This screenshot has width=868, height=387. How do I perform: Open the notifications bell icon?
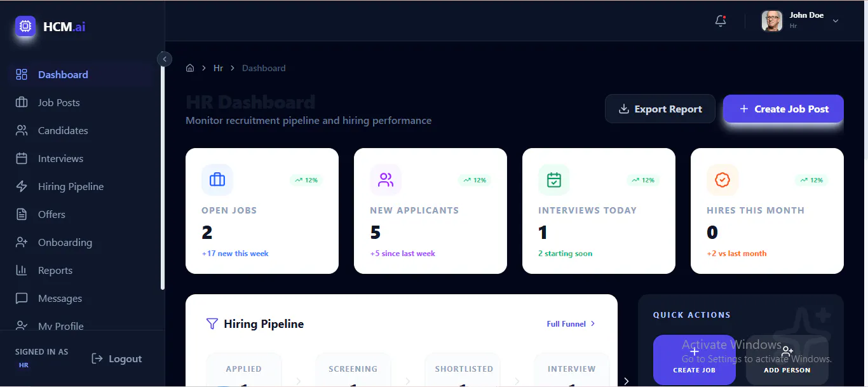click(721, 21)
